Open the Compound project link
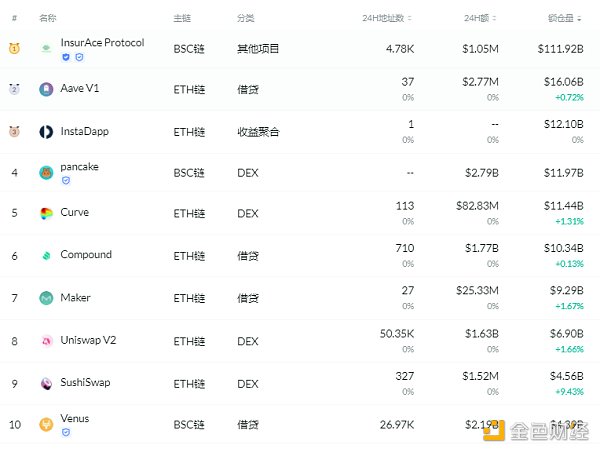 pyautogui.click(x=86, y=255)
